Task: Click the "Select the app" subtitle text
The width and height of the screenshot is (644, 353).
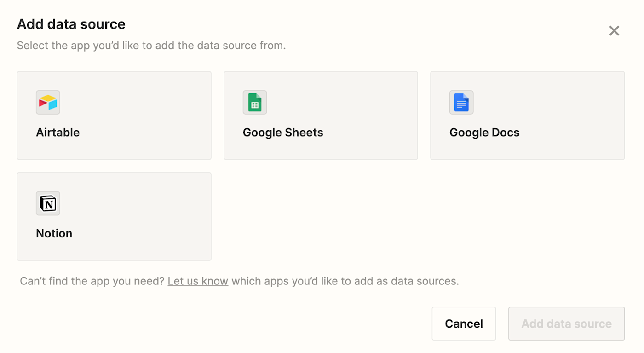Action: click(x=151, y=46)
